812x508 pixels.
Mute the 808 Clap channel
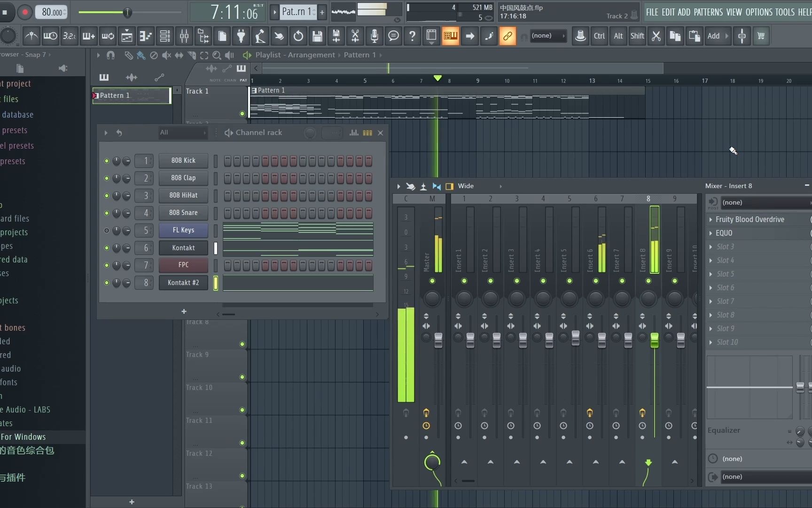pos(107,178)
